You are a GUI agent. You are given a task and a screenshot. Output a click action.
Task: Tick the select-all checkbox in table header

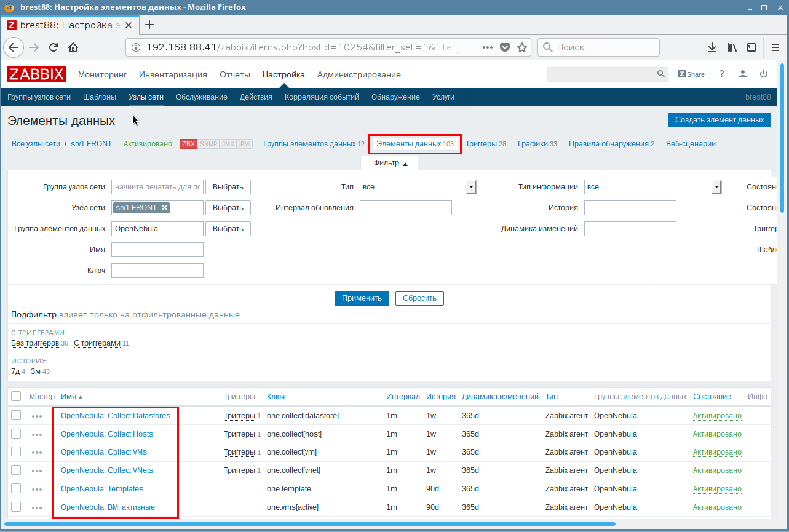click(x=16, y=397)
